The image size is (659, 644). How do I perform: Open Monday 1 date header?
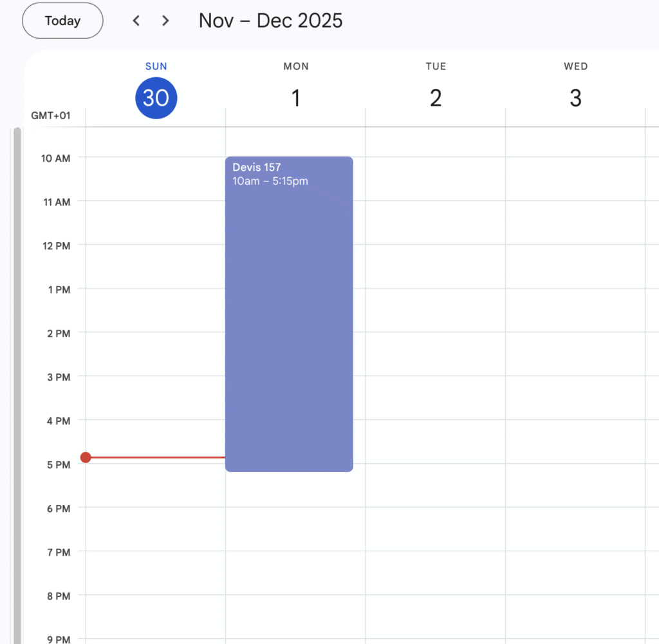(296, 98)
